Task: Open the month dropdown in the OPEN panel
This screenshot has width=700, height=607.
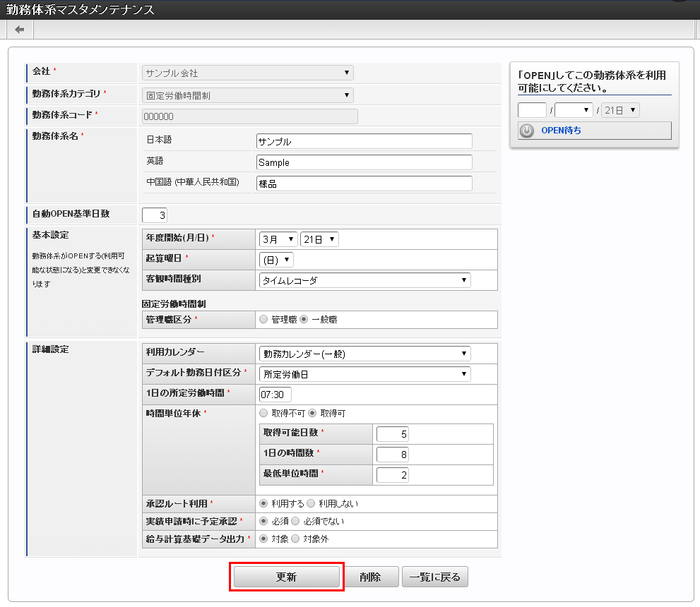Action: tap(573, 110)
